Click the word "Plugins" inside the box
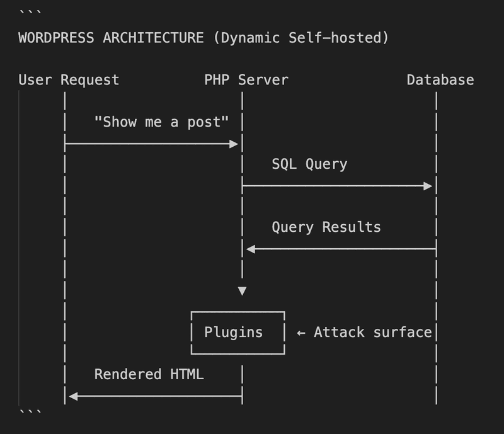 233,333
